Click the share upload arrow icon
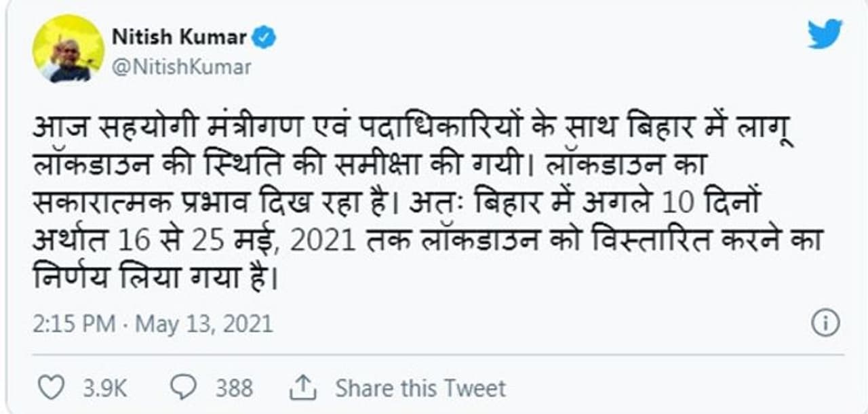The width and height of the screenshot is (868, 414). 303,388
